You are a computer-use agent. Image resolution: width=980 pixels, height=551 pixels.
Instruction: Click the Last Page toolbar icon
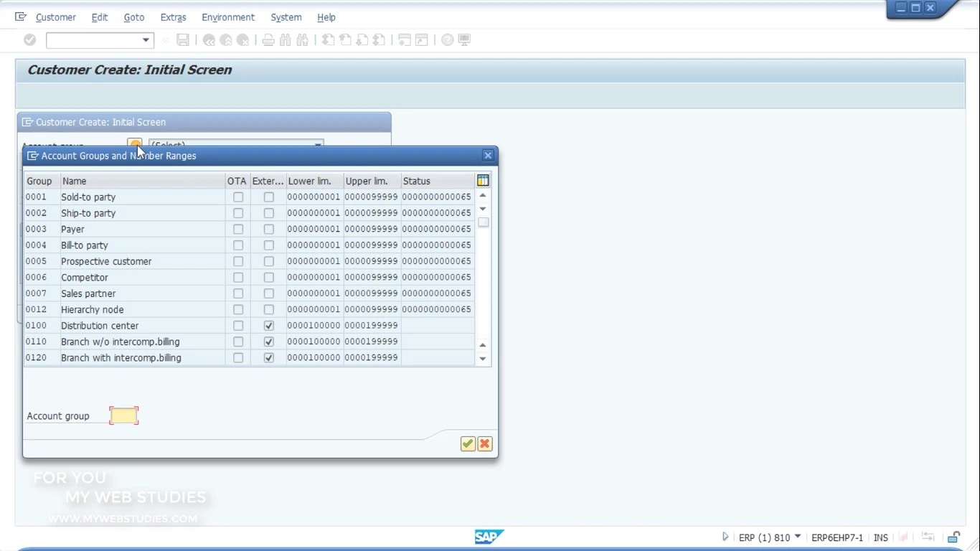tap(380, 40)
